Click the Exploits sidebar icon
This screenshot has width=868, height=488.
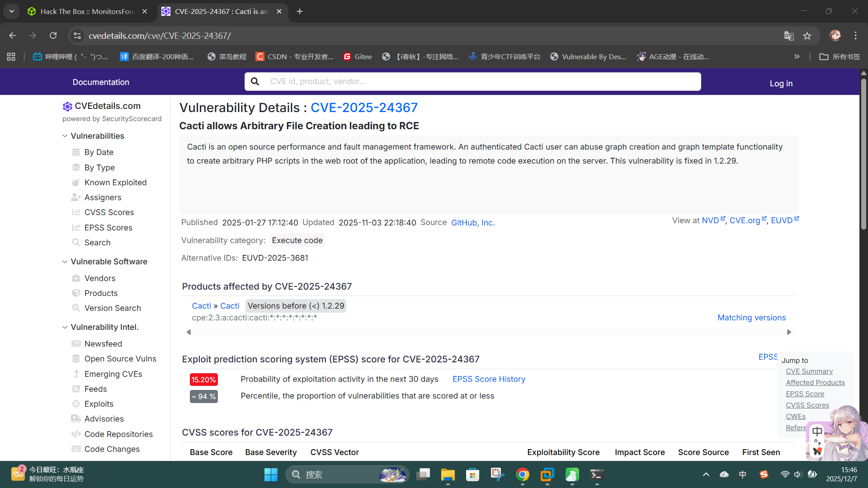tap(76, 404)
